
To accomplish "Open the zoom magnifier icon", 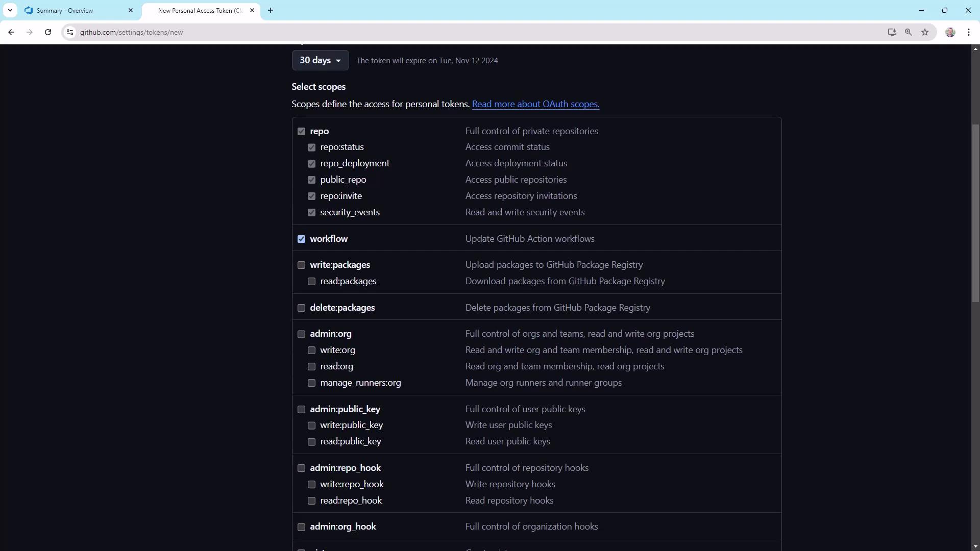I will pos(908,32).
